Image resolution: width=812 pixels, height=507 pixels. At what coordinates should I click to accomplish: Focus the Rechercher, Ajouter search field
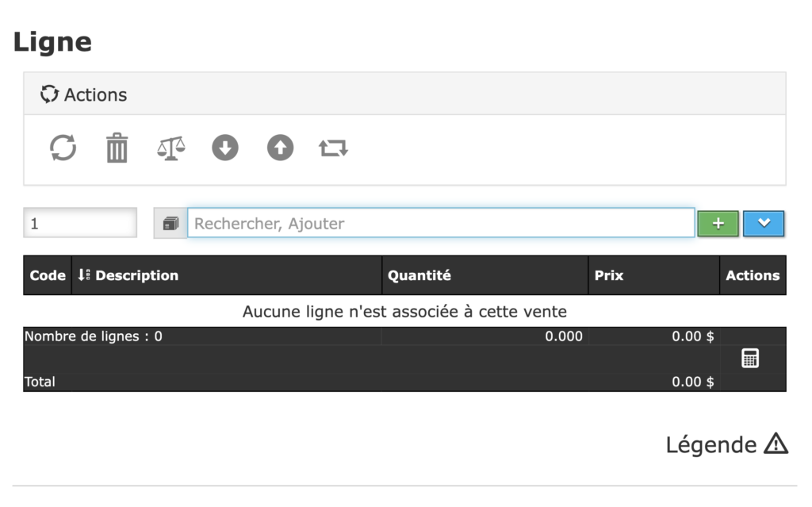tap(441, 224)
